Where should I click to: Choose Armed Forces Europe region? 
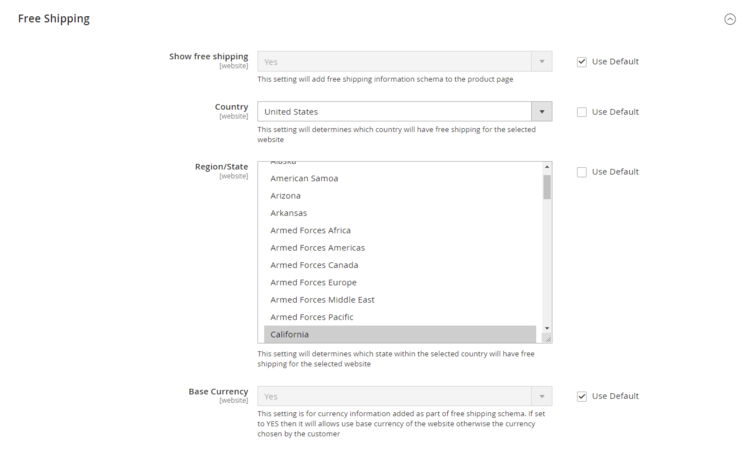coord(313,282)
